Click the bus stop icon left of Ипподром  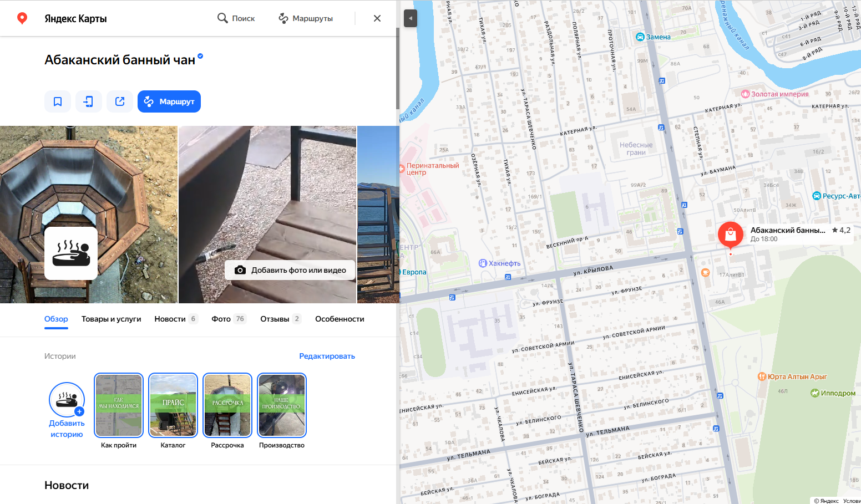click(720, 396)
